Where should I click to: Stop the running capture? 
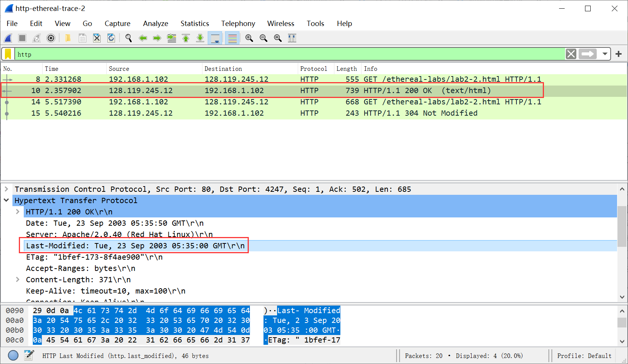point(22,38)
